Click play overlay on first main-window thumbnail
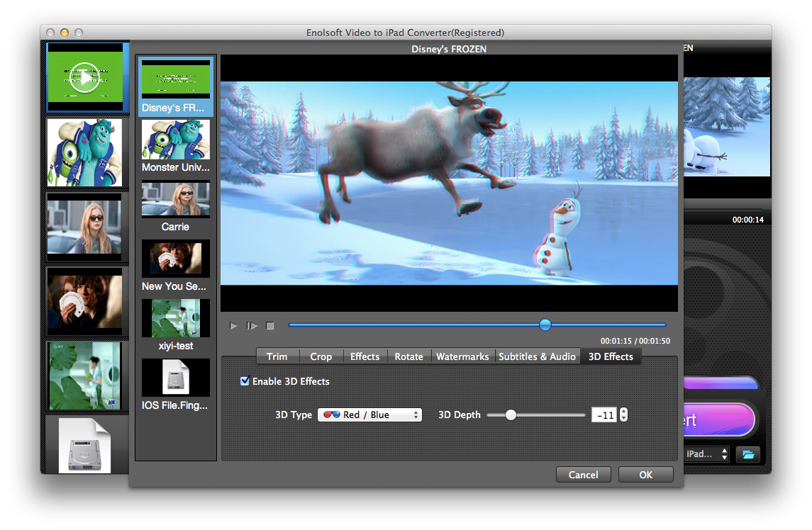Viewport: 812px width, 530px height. (84, 77)
